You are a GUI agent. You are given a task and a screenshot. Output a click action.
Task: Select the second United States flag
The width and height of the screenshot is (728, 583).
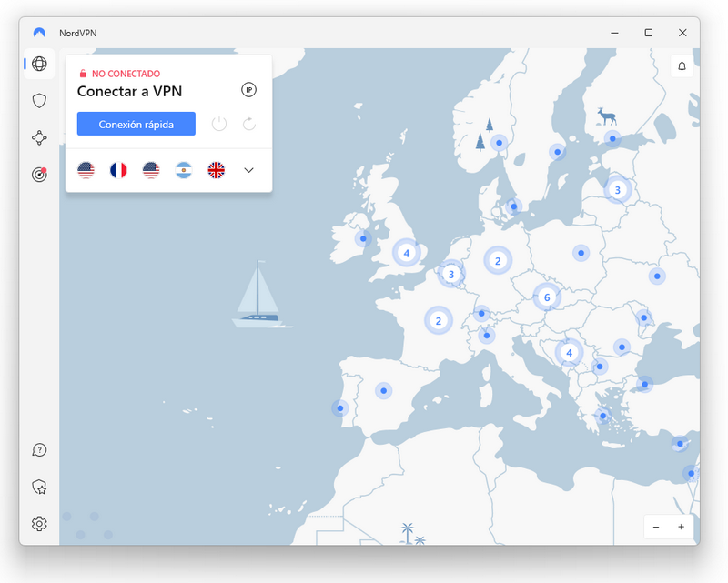tap(151, 170)
